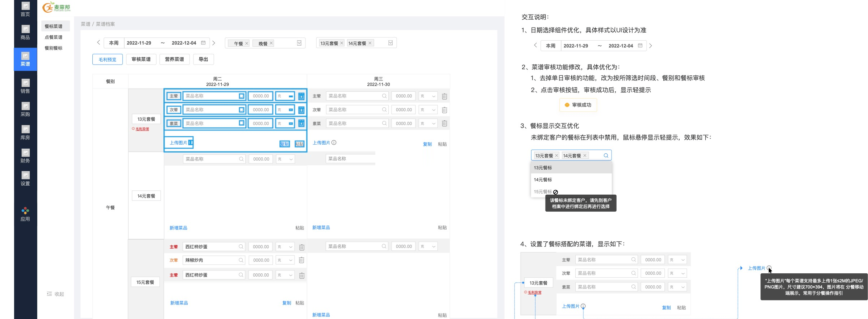Select 14元餐标 in dropdown list
The image size is (868, 319).
coord(571,180)
